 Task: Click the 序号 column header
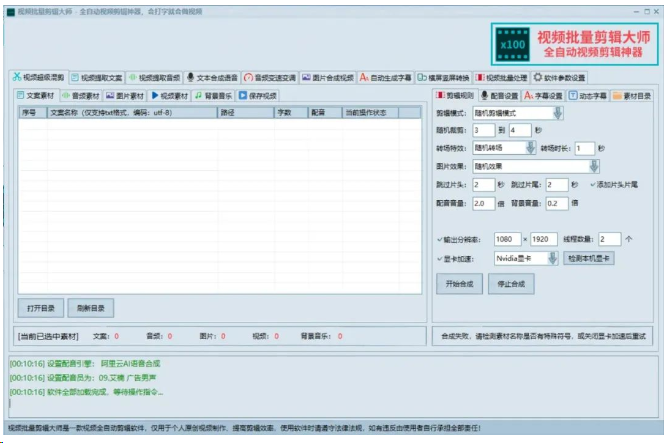click(33, 113)
